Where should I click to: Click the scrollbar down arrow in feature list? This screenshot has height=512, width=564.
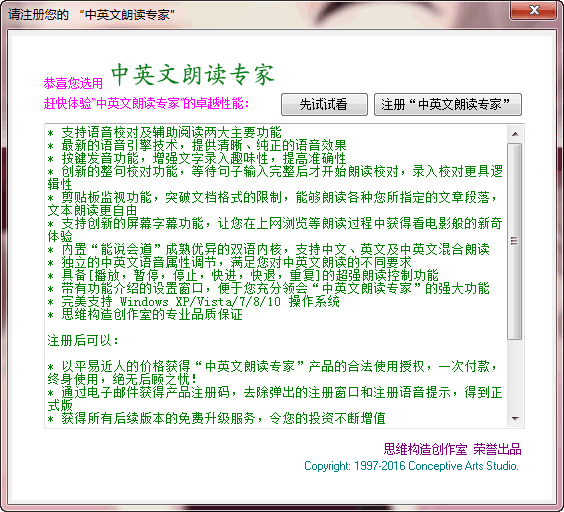[515, 418]
